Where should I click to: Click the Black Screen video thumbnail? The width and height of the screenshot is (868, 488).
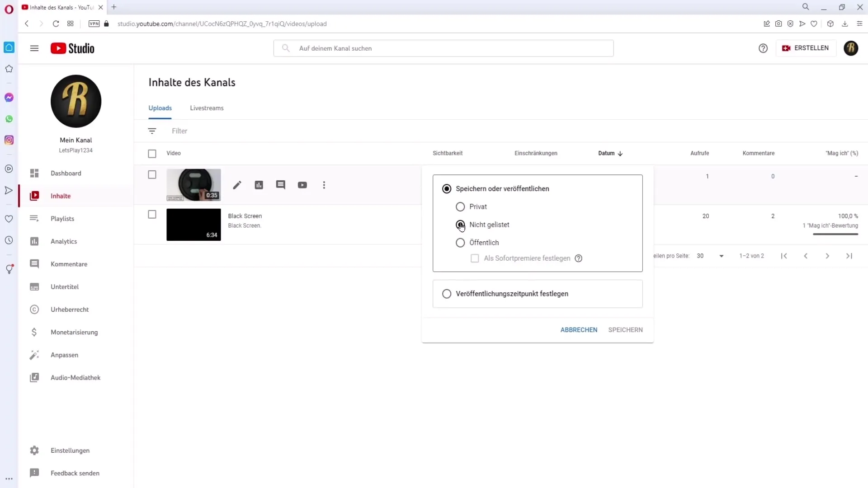193,225
